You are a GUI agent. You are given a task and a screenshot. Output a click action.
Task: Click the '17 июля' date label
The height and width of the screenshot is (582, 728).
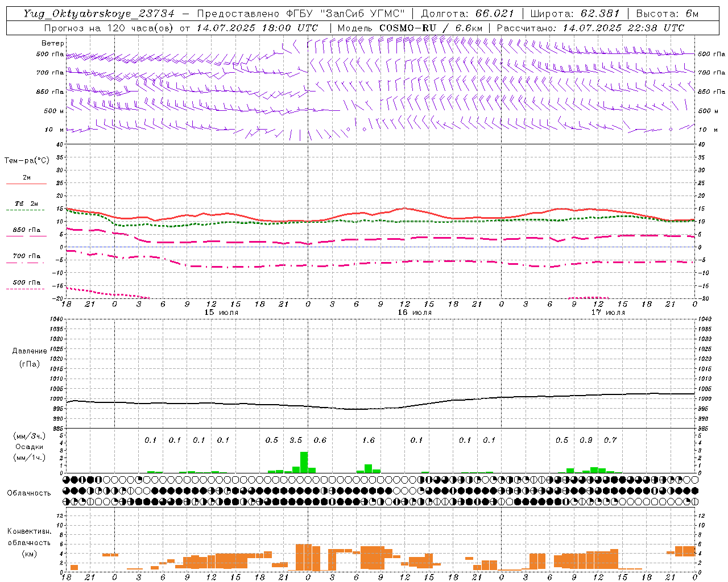pyautogui.click(x=608, y=313)
